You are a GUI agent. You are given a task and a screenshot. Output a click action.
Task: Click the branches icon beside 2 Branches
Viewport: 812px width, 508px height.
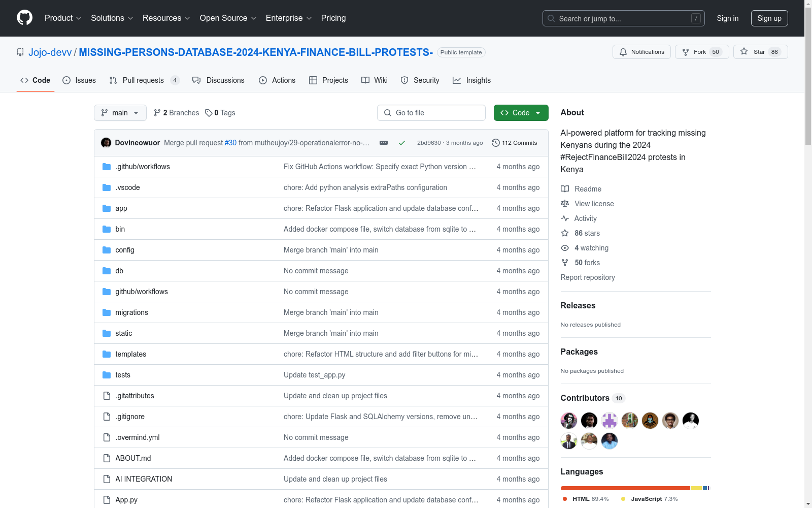(157, 113)
